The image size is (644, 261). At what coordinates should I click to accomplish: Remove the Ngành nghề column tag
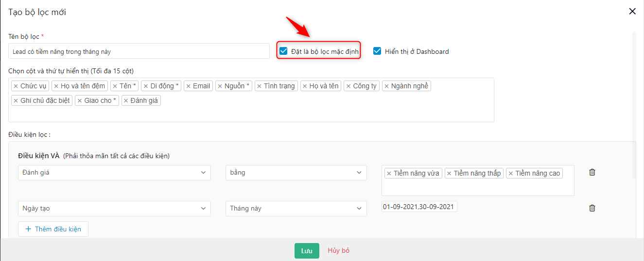coord(386,86)
